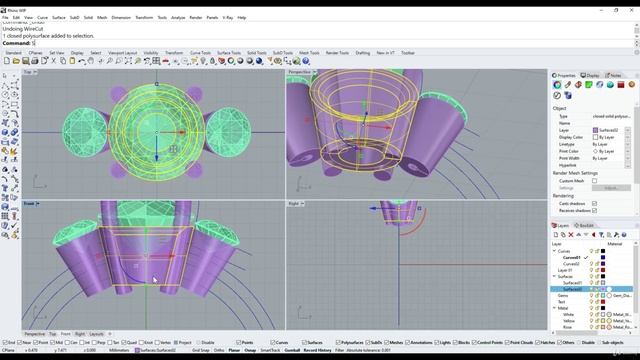Click the Open file folder icon
The width and height of the screenshot is (640, 360).
tap(16, 61)
